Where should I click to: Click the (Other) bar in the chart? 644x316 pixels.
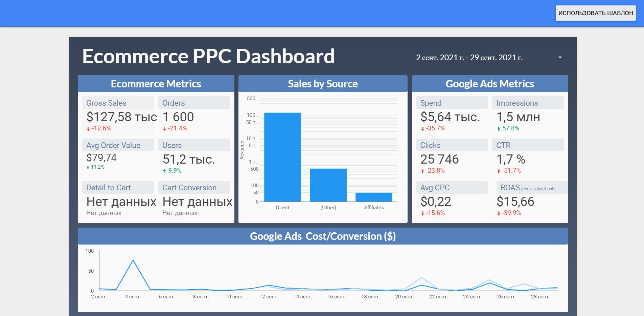328,185
